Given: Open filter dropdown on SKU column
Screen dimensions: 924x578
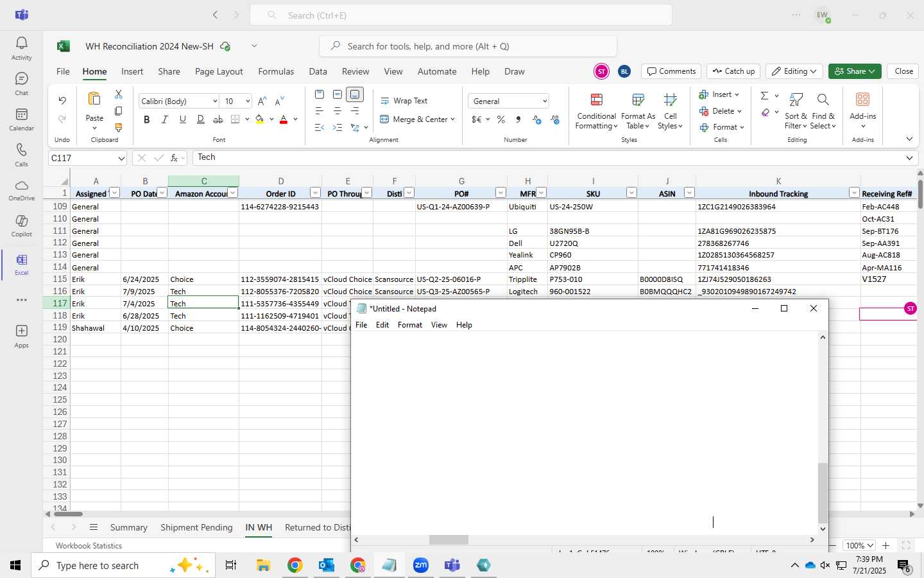Looking at the screenshot, I should [x=631, y=193].
